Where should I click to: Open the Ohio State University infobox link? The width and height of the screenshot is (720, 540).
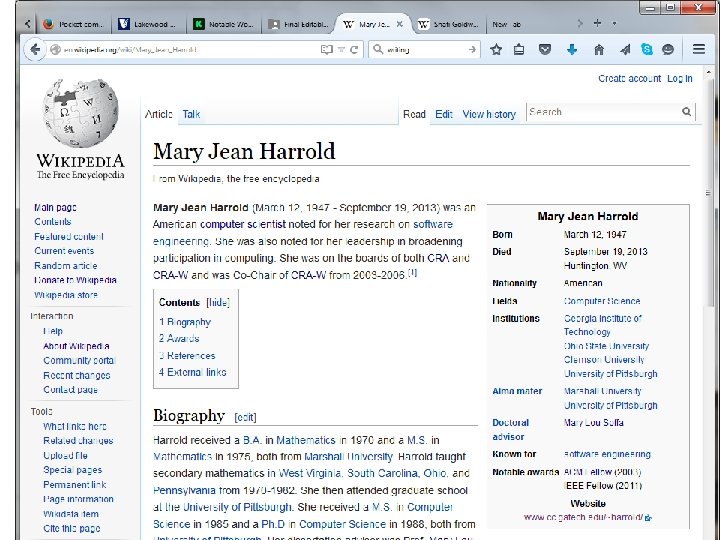click(606, 346)
